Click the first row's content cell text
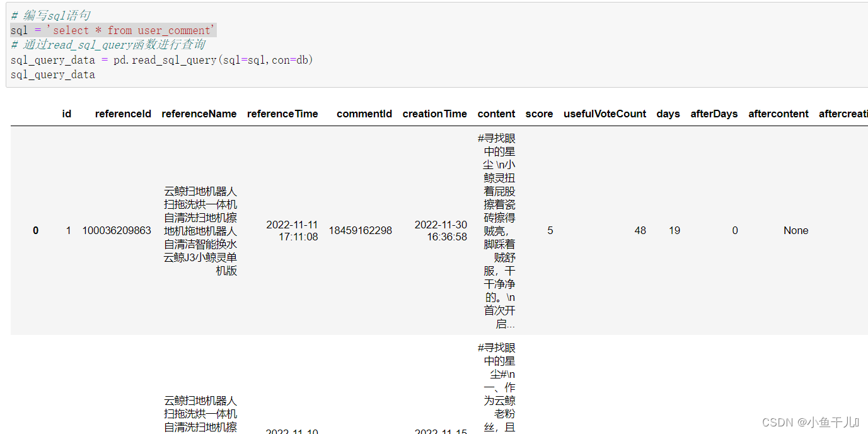 click(x=497, y=230)
